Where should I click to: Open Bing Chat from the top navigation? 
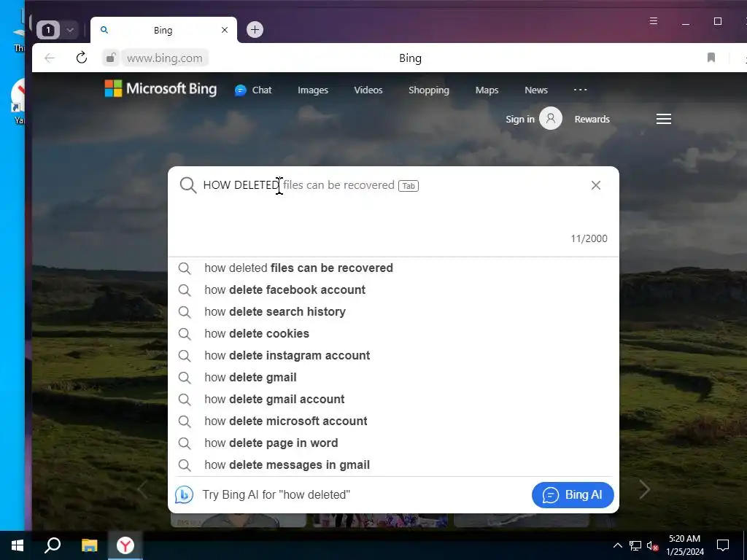[x=253, y=90]
